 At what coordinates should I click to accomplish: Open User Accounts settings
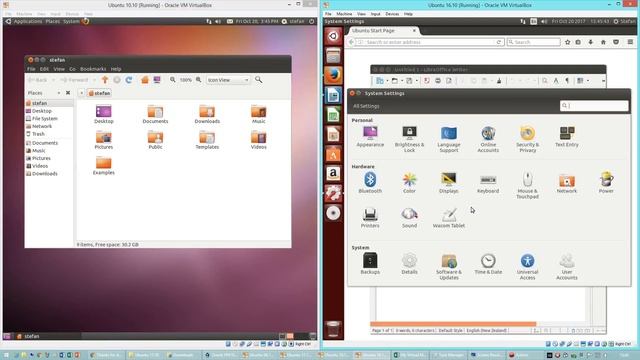[x=567, y=266]
